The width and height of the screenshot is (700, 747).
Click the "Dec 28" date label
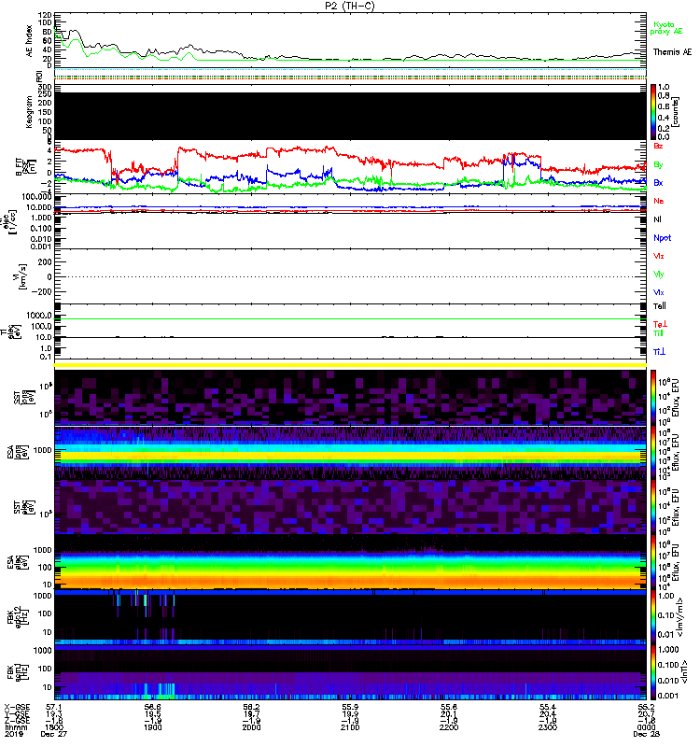click(x=646, y=734)
